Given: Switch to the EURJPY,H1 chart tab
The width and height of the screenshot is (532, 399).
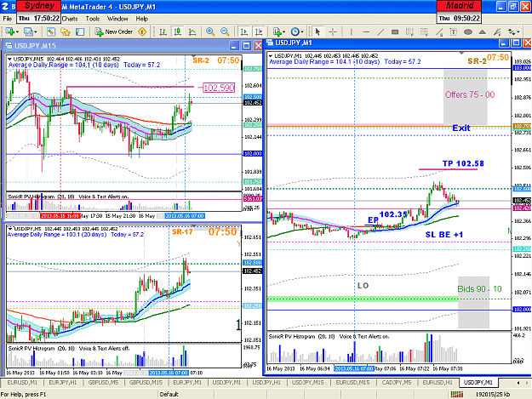Looking at the screenshot, I should (63, 382).
